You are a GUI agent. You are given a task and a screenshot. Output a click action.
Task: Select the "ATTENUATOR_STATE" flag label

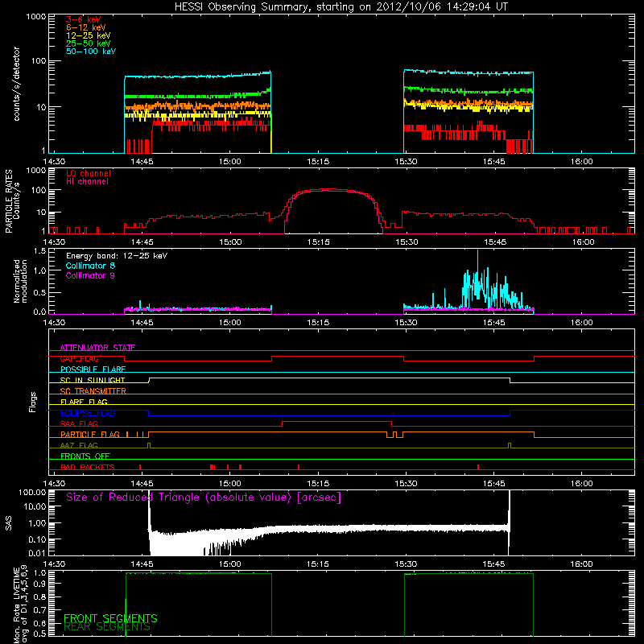[x=97, y=348]
